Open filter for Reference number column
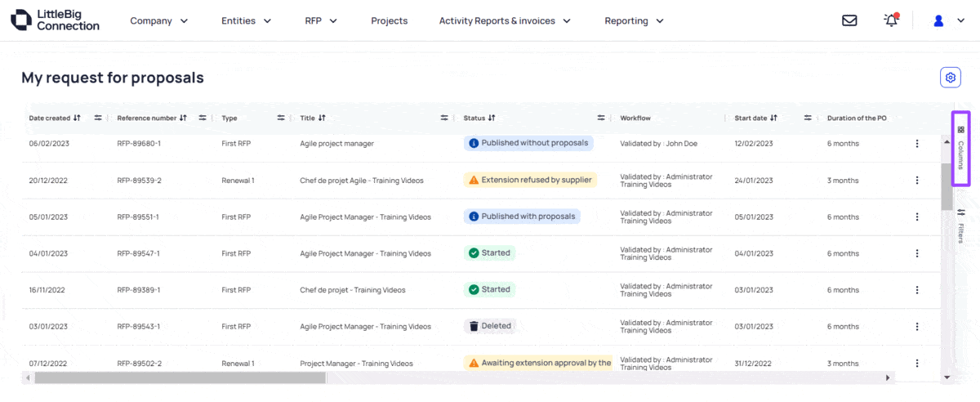 pyautogui.click(x=203, y=118)
